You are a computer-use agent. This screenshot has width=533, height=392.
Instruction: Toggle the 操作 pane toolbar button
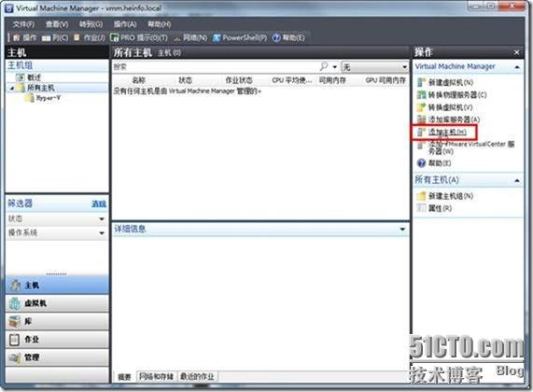click(24, 37)
